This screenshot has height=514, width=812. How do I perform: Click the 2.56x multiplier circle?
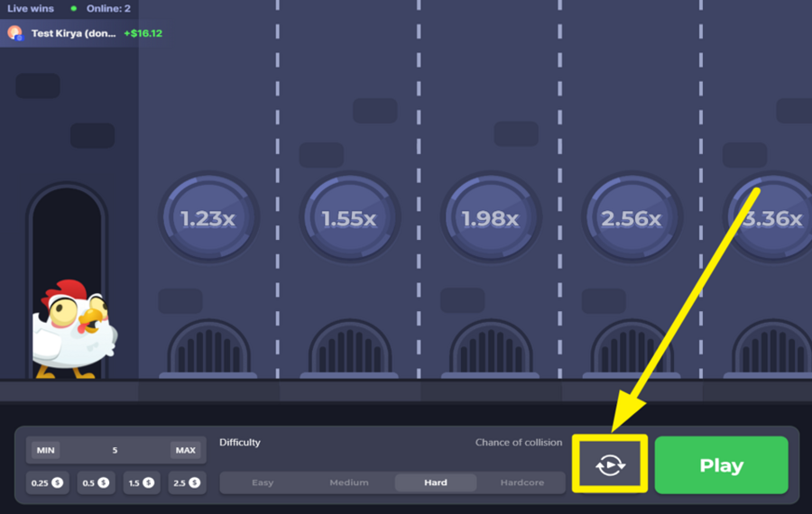point(631,218)
